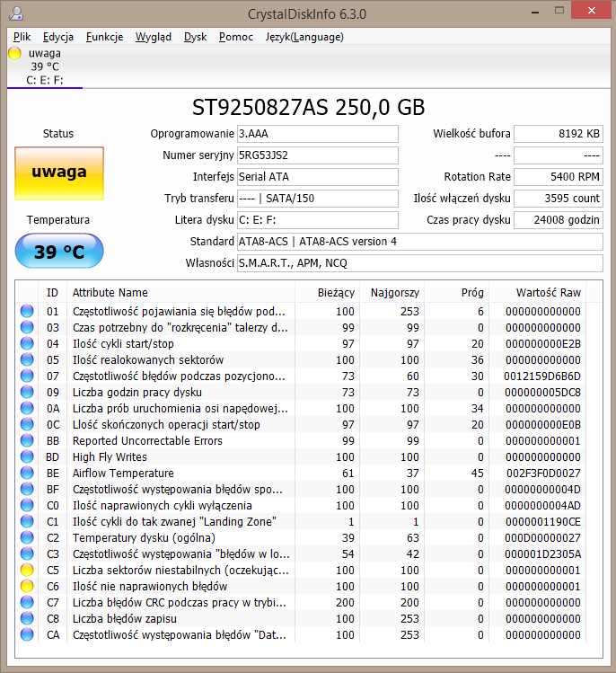The image size is (616, 673).
Task: Open the Dysk menu
Action: [195, 37]
